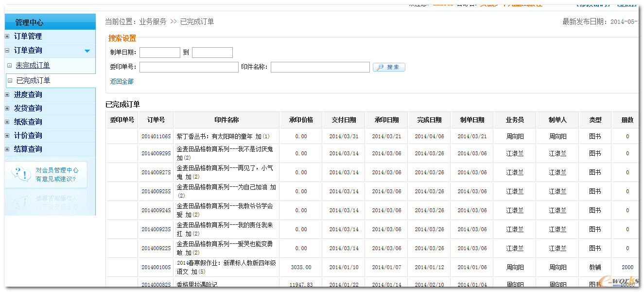
Task: Focus the 制单日期 start date field
Action: pyautogui.click(x=160, y=53)
